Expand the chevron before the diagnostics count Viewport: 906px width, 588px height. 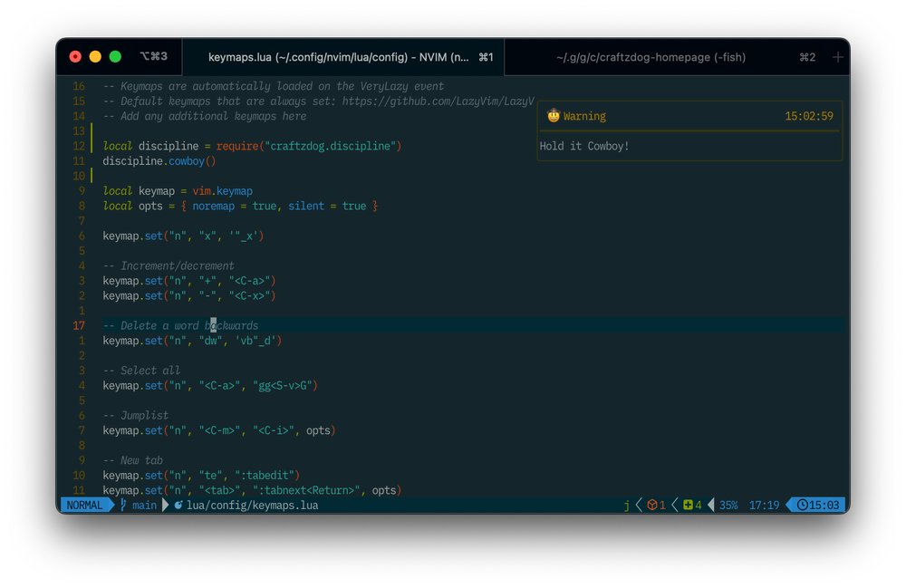(638, 505)
